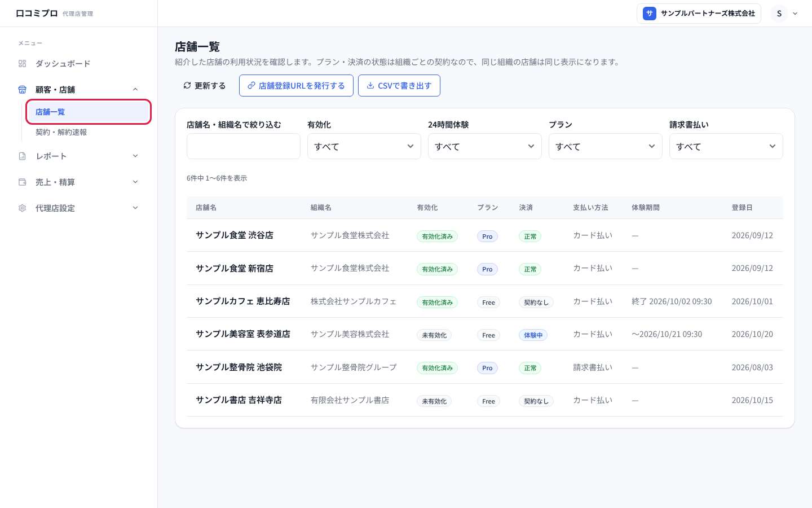Click the 2026/10/15 registration date

point(752,400)
